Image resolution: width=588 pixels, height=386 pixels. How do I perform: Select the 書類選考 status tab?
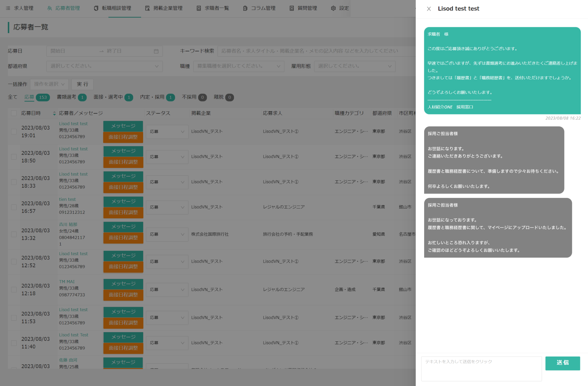tap(72, 97)
